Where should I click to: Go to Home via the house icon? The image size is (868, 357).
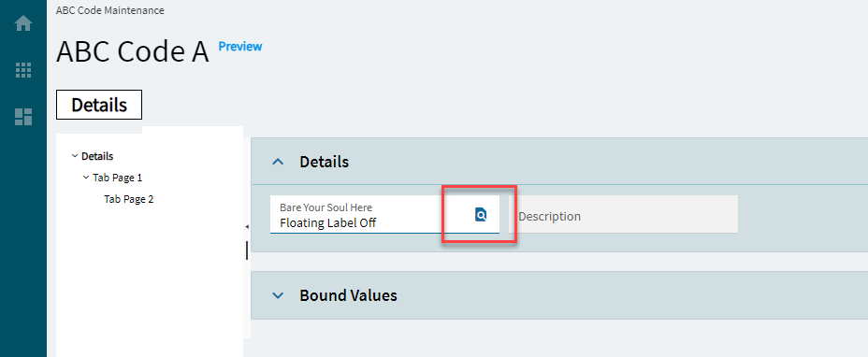click(x=23, y=23)
